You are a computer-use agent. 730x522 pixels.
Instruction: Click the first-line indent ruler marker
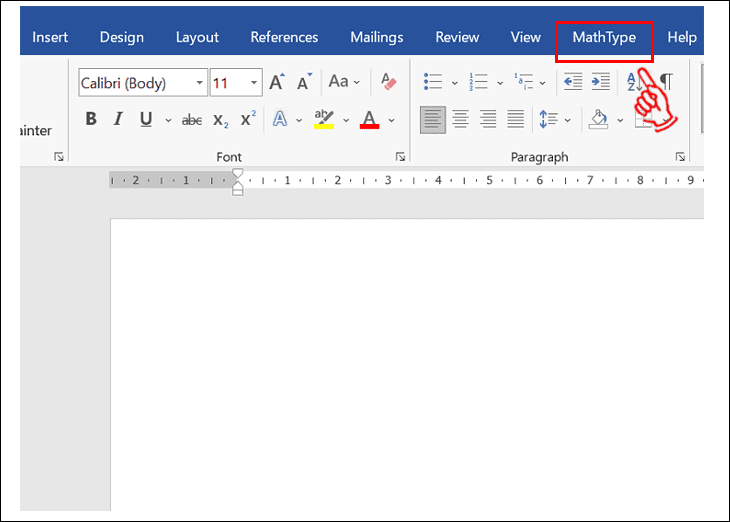[237, 173]
